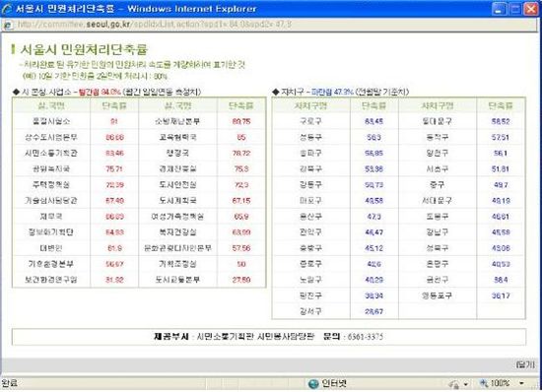Click the 닫기 link at the bottom right
Screen dimensions: 542x392
point(525,364)
